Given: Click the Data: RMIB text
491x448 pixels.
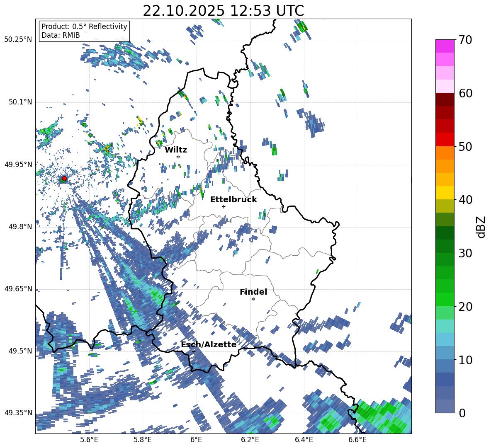Looking at the screenshot, I should 61,35.
